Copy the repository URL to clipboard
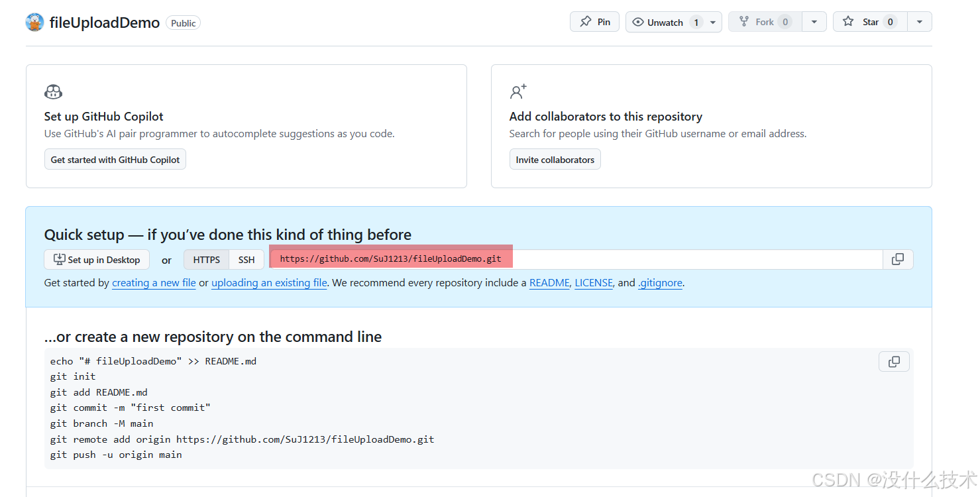 pyautogui.click(x=898, y=259)
